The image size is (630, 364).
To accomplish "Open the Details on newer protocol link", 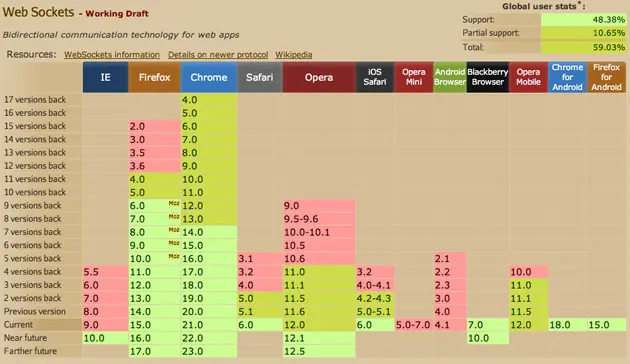I will tap(218, 55).
